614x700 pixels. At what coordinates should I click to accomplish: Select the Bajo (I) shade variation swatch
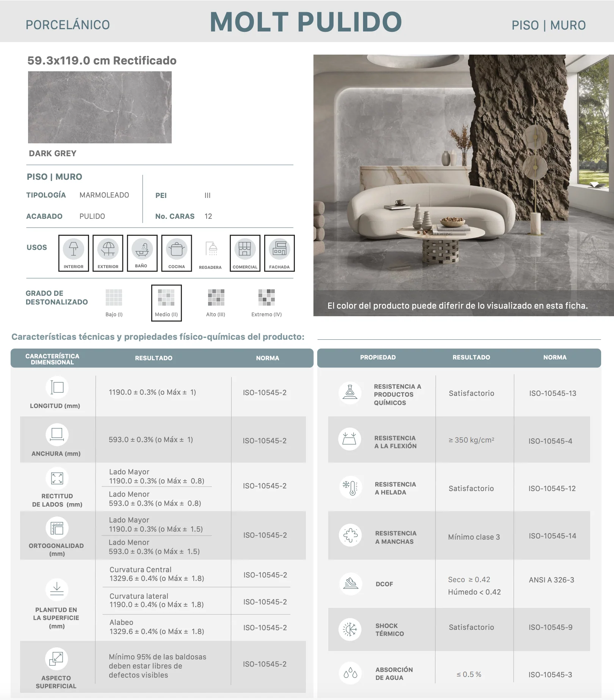pos(114,297)
